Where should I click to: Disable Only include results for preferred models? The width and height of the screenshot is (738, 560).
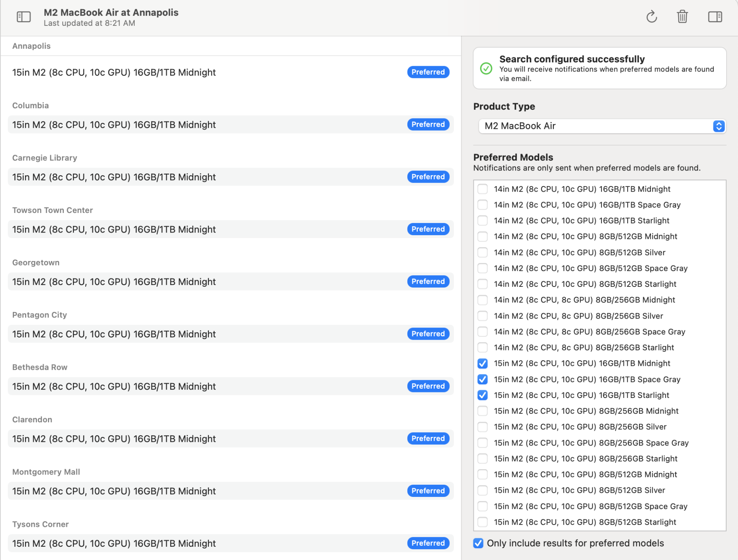click(x=478, y=543)
